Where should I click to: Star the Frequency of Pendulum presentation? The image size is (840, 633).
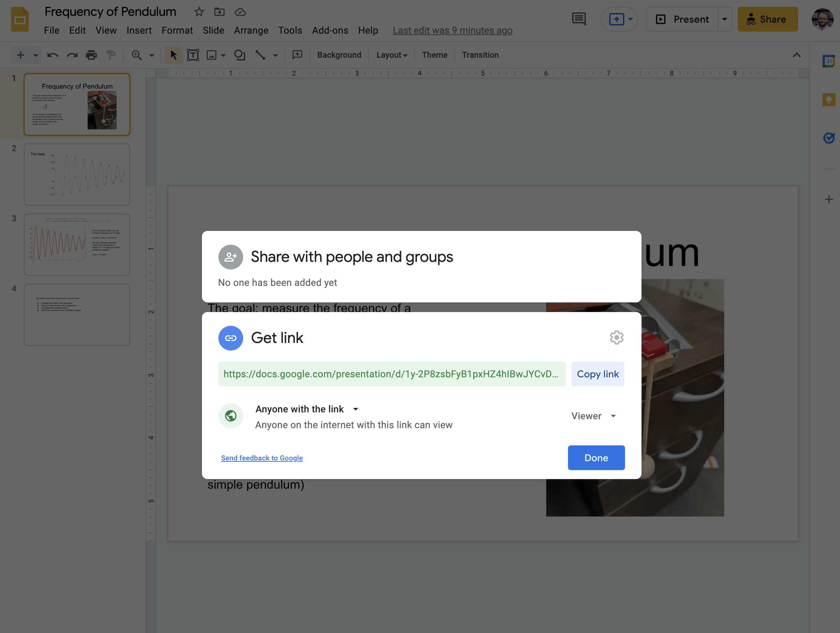pos(199,12)
